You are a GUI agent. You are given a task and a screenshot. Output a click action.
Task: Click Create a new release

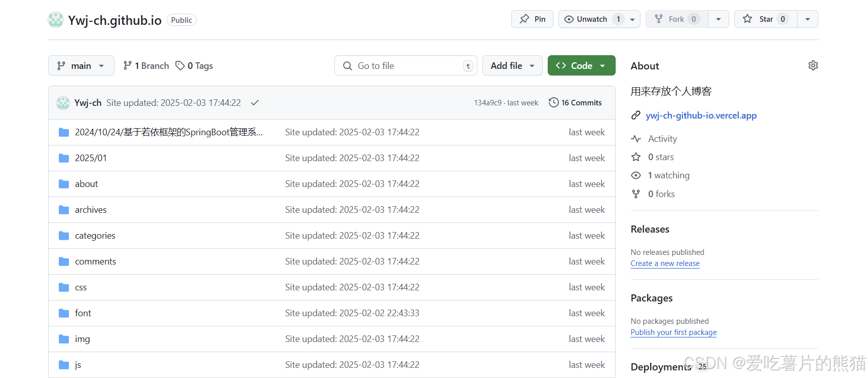coord(665,263)
